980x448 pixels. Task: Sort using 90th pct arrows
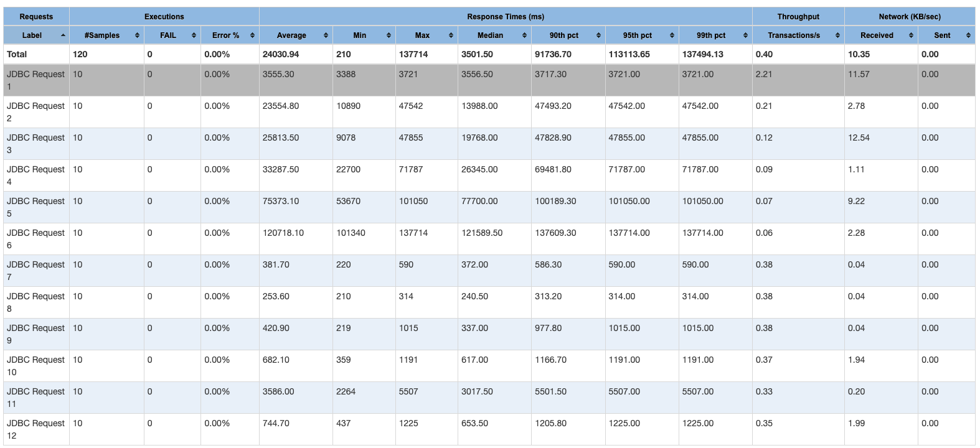(598, 35)
